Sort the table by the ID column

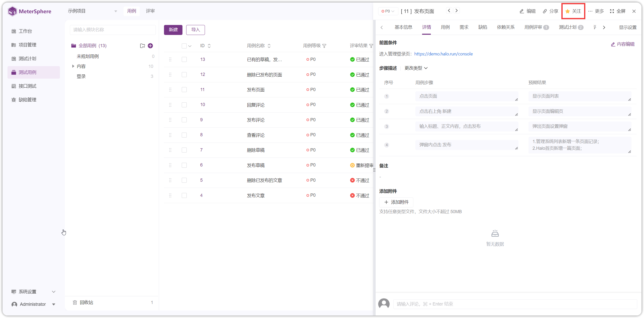pyautogui.click(x=209, y=46)
